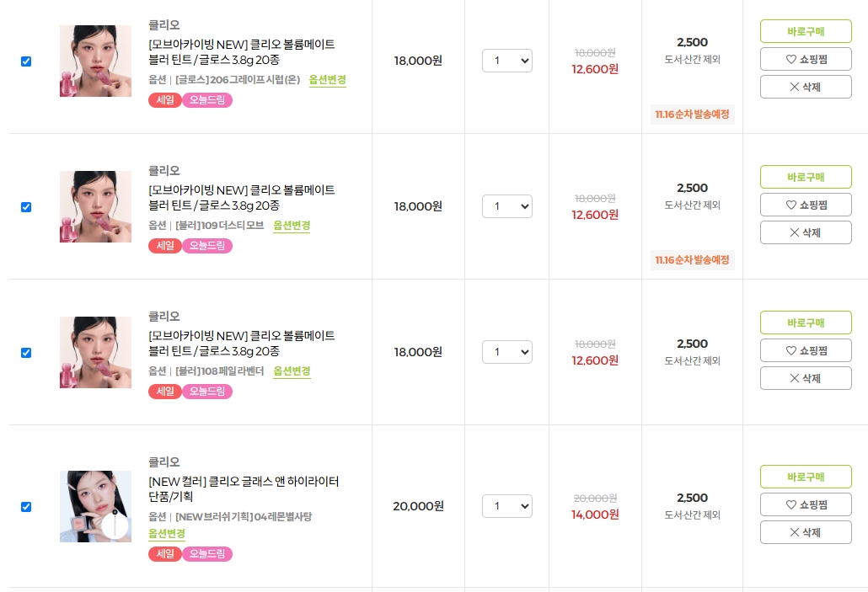This screenshot has width=868, height=592.
Task: Delete the 109 더스티 모브 item
Action: coord(806,232)
